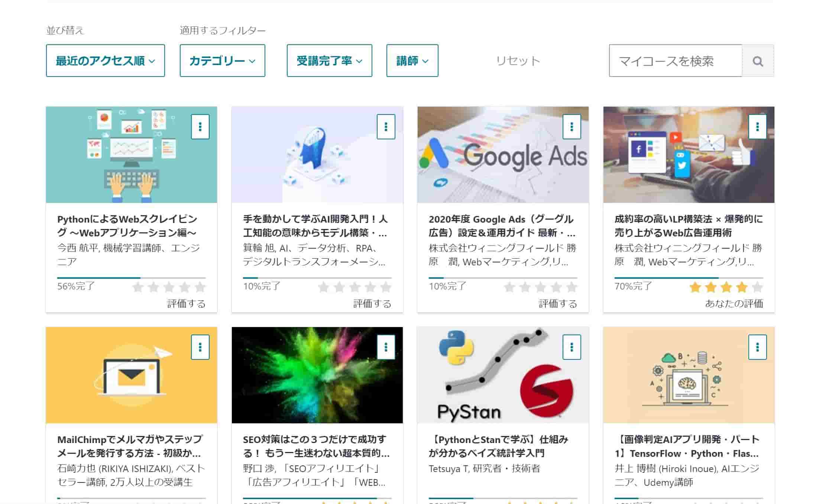Viewport: 819px width, 504px height.
Task: Open the Google Ads course thumbnail
Action: pos(503,155)
